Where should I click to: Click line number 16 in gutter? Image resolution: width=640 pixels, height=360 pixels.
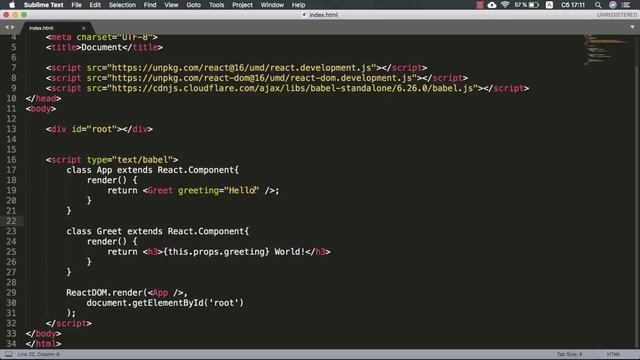tap(11, 160)
